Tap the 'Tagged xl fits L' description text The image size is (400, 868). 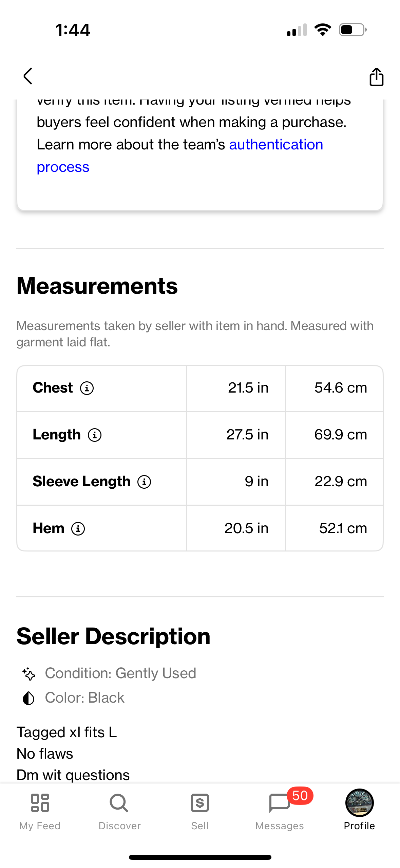(66, 732)
